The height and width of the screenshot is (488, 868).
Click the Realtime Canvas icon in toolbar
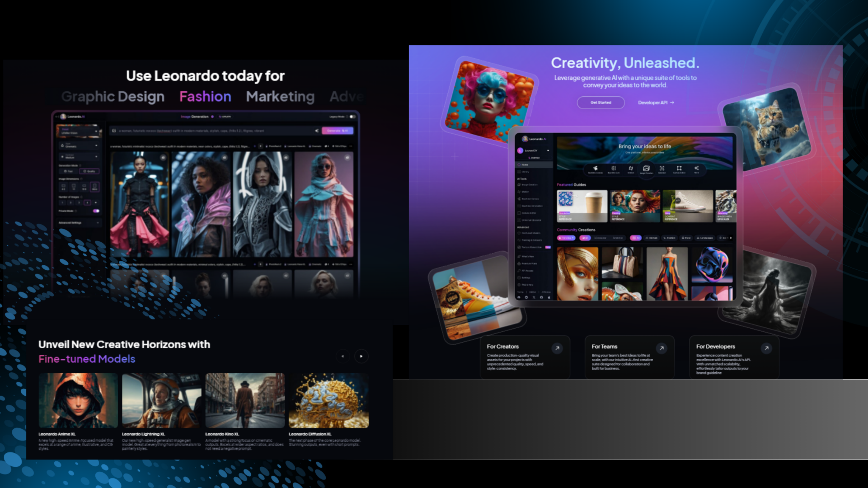[x=595, y=169]
